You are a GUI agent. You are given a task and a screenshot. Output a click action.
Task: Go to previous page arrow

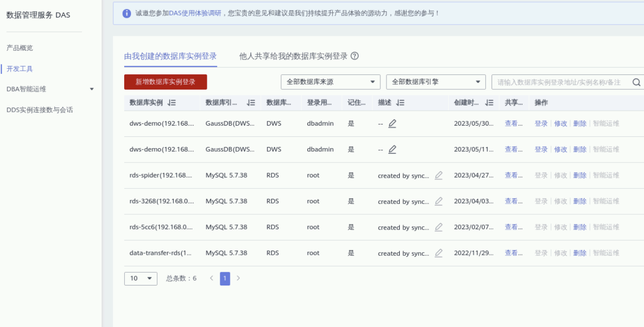click(211, 278)
